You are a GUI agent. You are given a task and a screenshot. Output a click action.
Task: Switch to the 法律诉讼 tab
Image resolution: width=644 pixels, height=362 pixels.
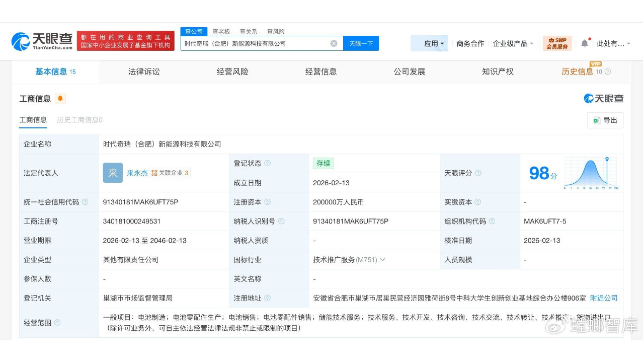143,71
